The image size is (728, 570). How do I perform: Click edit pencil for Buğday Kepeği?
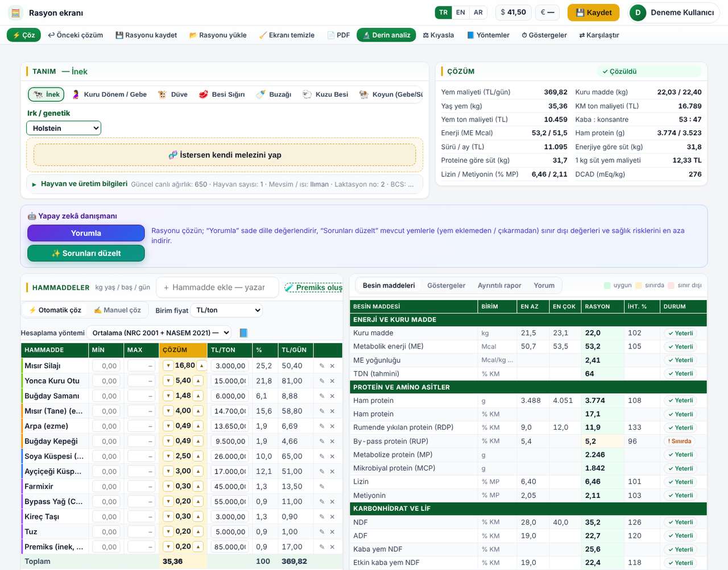click(x=322, y=441)
